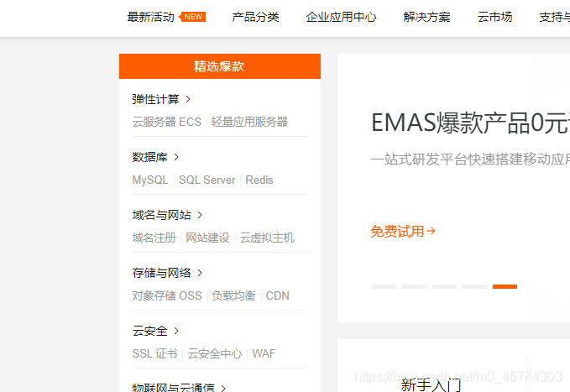
Task: Open the 解决方案 menu
Action: click(426, 17)
